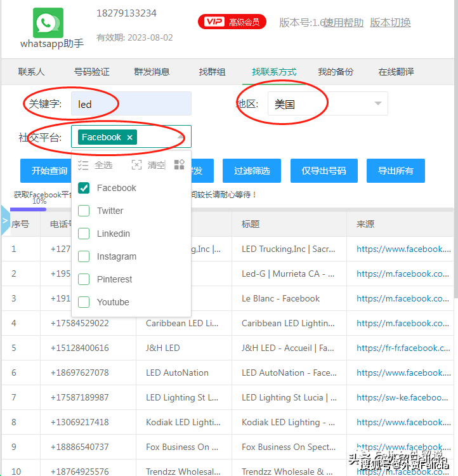Open the 号码验证 tab

tap(91, 72)
